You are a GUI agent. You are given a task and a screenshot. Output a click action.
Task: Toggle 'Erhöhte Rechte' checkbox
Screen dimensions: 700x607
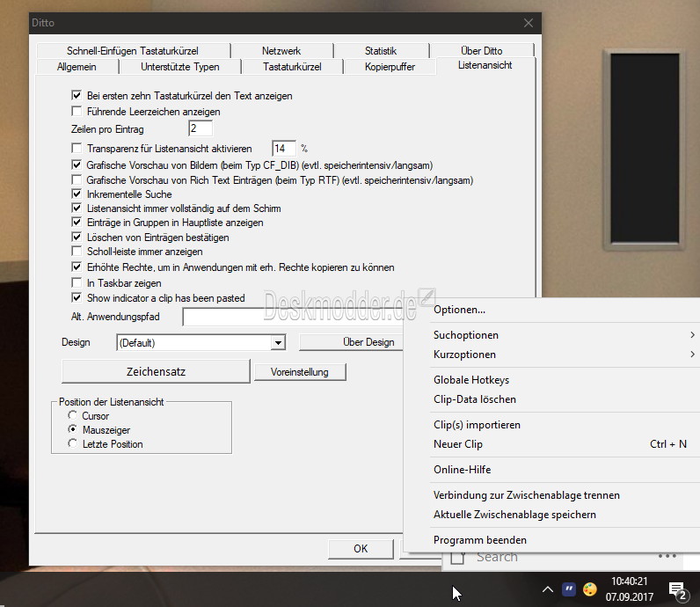[x=77, y=267]
